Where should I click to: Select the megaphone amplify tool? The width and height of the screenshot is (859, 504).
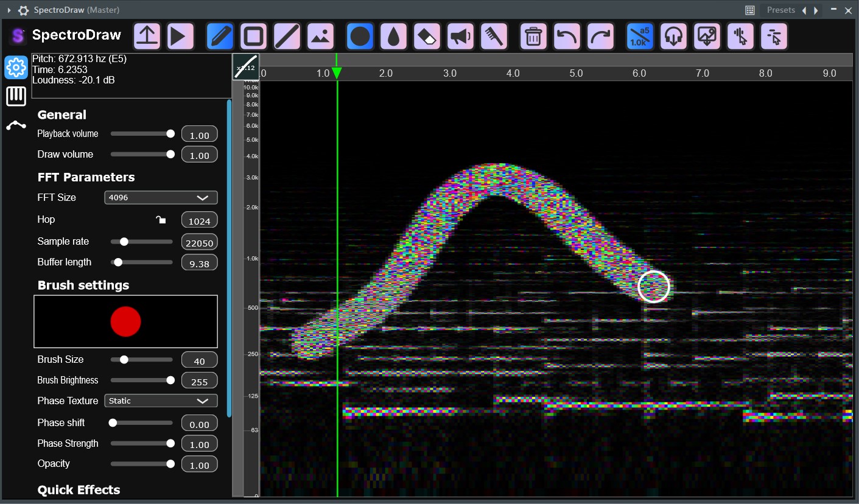point(461,37)
